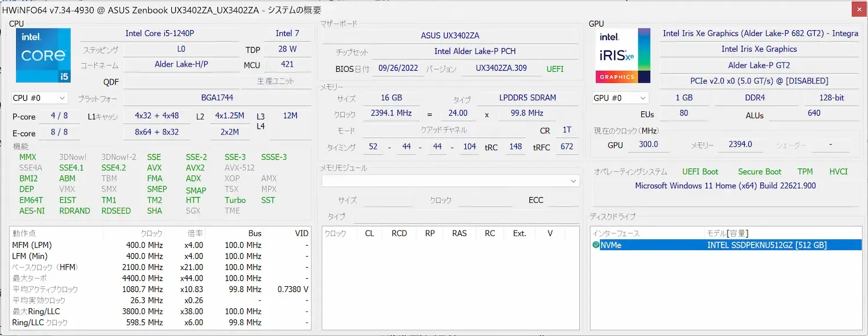Click the ASUS UX3402ZA motherboard field
The width and height of the screenshot is (868, 336).
coord(450,36)
